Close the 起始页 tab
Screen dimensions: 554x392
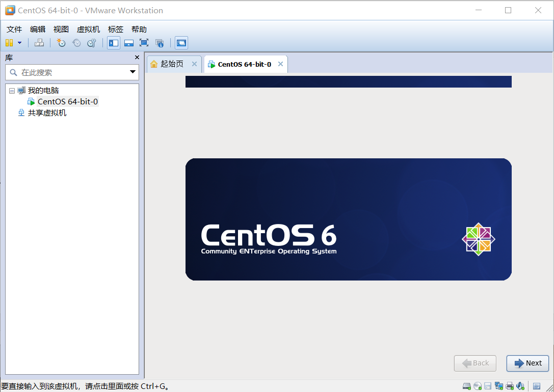coord(194,64)
